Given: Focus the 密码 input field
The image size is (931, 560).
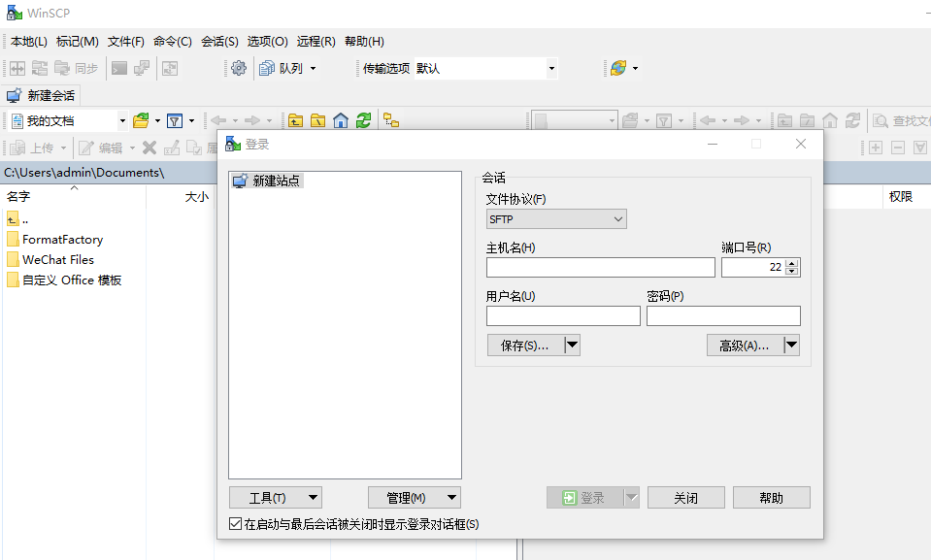Looking at the screenshot, I should coord(723,316).
